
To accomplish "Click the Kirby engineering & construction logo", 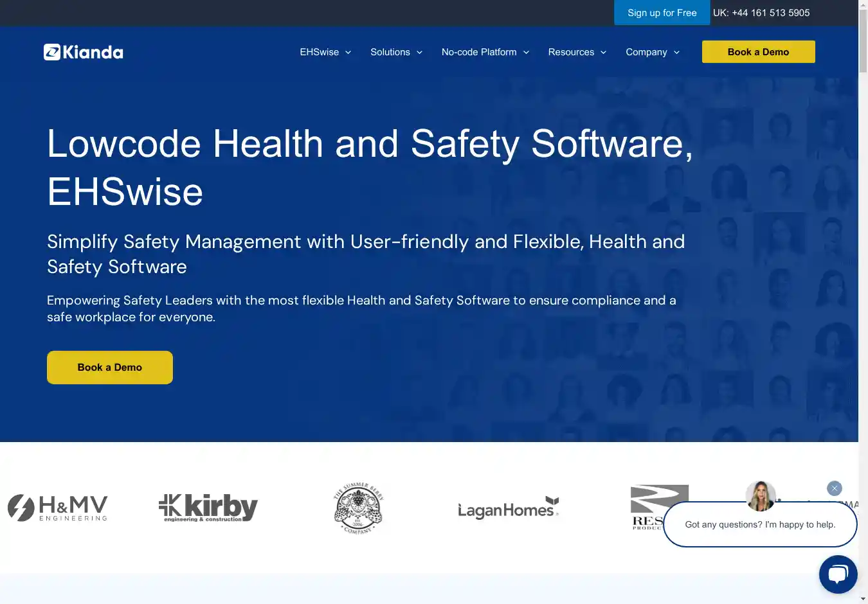I will coord(208,508).
